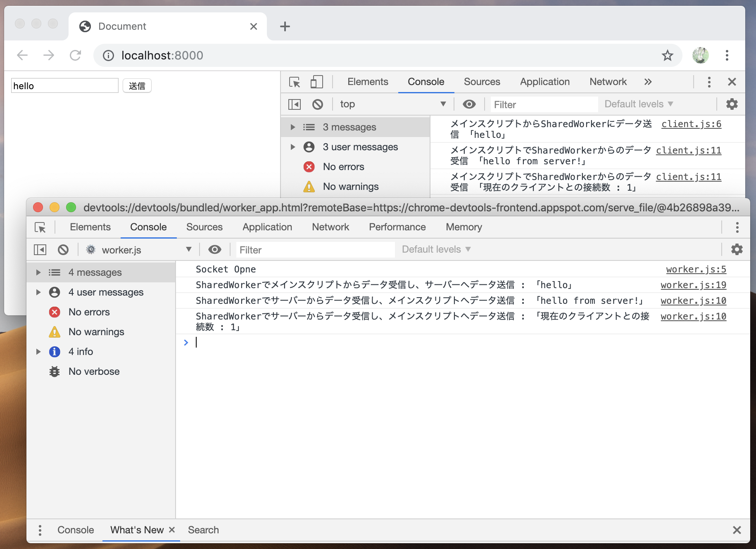
Task: Expand the '4 info' group
Action: coord(38,352)
